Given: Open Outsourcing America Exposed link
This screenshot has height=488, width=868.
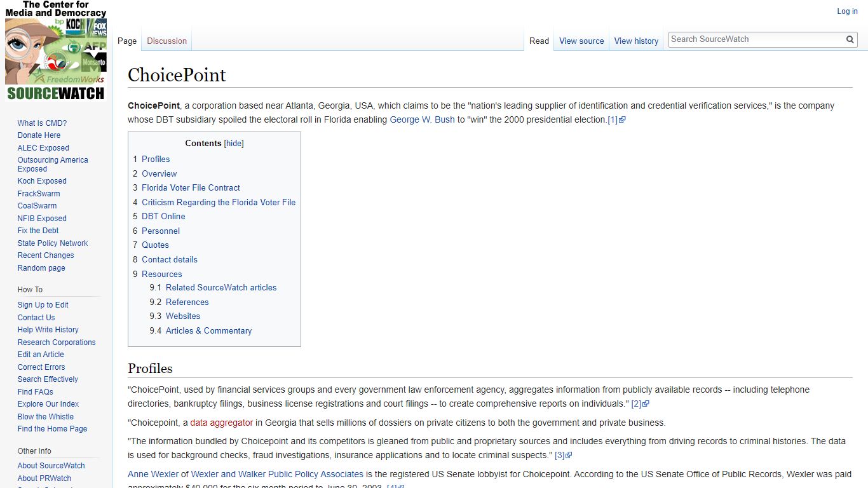Looking at the screenshot, I should [53, 165].
